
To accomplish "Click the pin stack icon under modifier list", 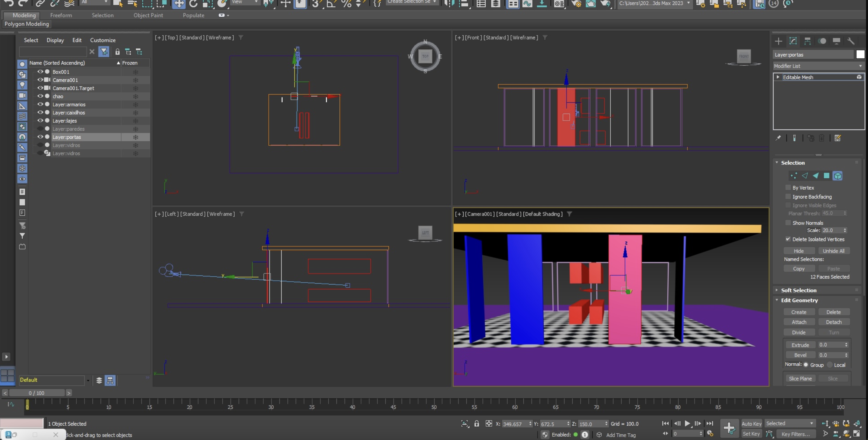I will click(x=778, y=138).
